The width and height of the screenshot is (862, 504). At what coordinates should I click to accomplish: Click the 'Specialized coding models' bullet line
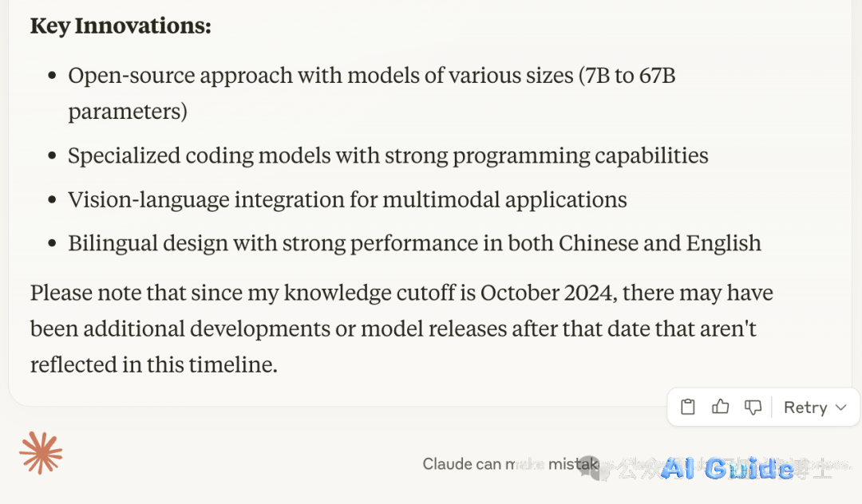click(x=388, y=156)
